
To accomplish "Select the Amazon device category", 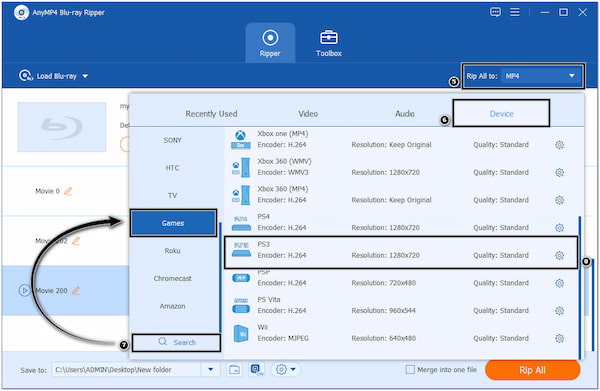I will [173, 306].
